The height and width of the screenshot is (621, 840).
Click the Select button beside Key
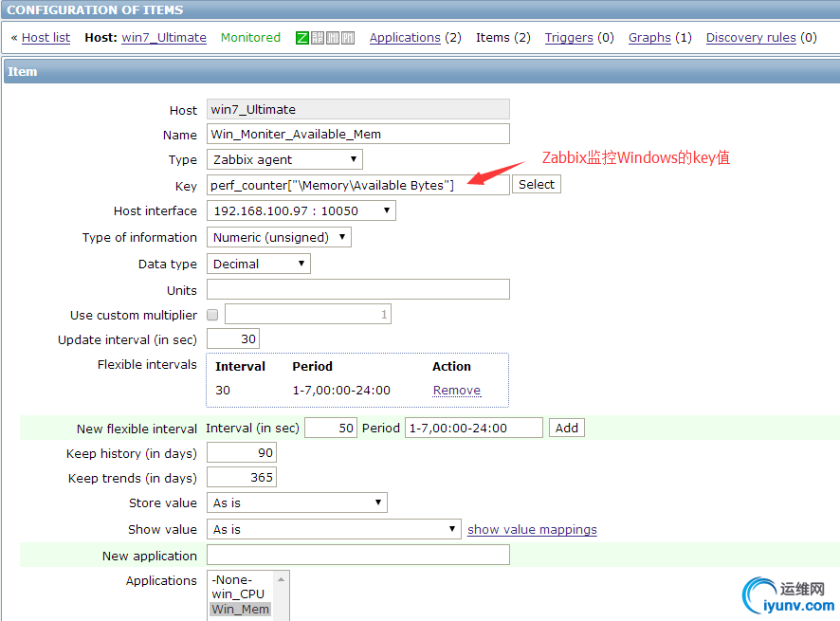537,184
